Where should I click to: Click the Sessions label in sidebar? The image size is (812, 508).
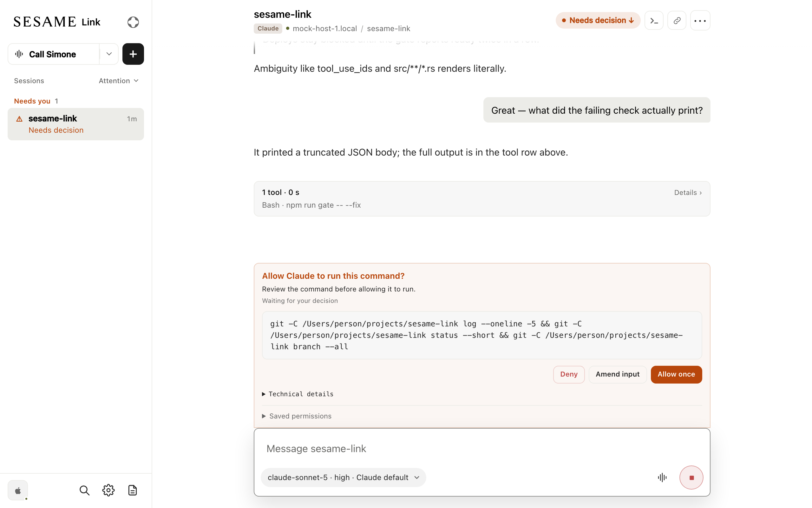(x=29, y=81)
